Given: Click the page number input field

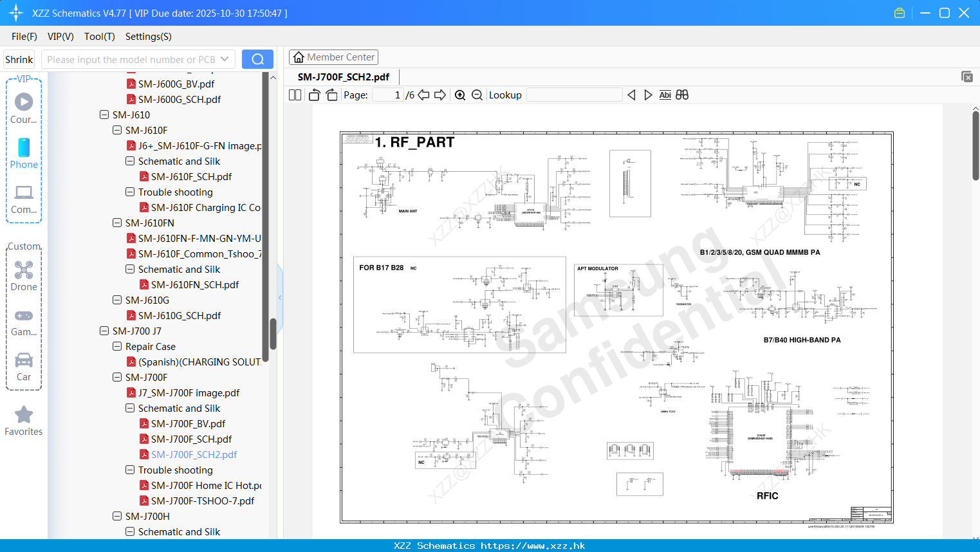Looking at the screenshot, I should click(388, 95).
